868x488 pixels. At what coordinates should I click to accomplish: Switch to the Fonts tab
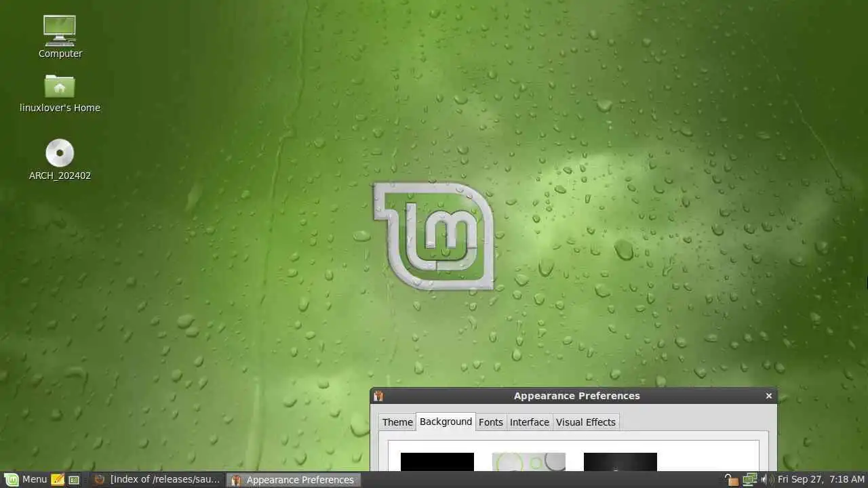click(x=491, y=422)
